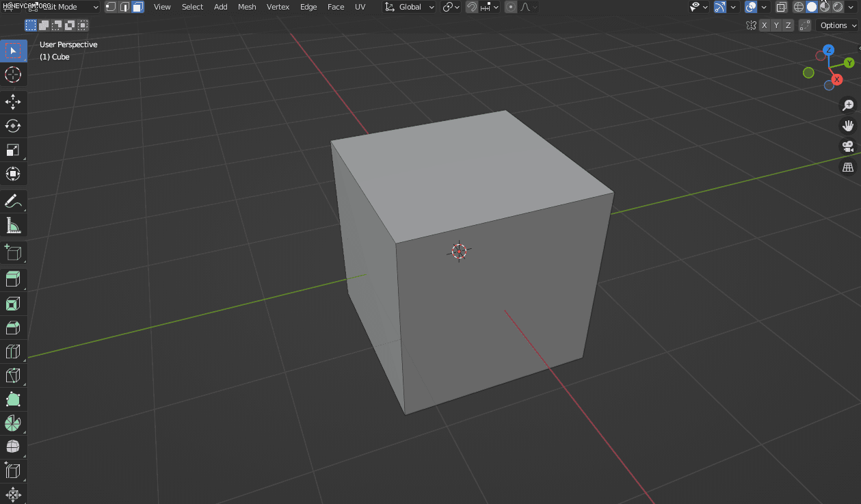Open the proportional falloff dropdown
The image size is (861, 504).
pyautogui.click(x=529, y=7)
